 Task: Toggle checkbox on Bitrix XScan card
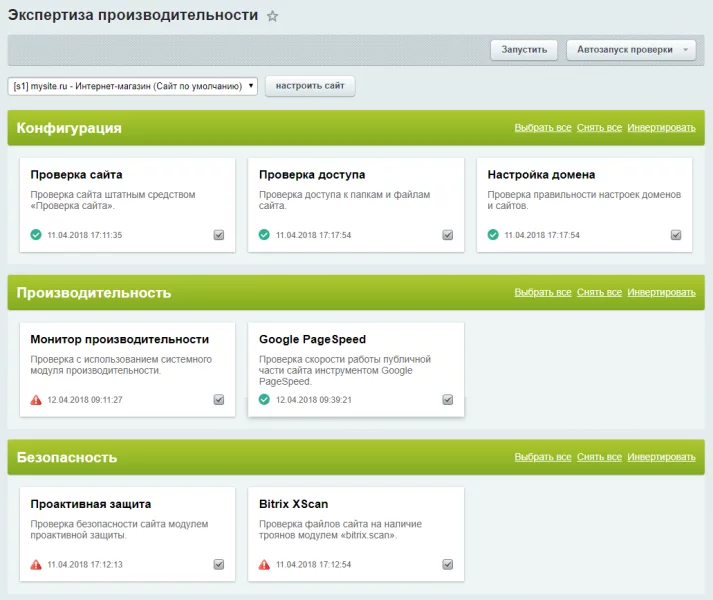click(x=447, y=564)
